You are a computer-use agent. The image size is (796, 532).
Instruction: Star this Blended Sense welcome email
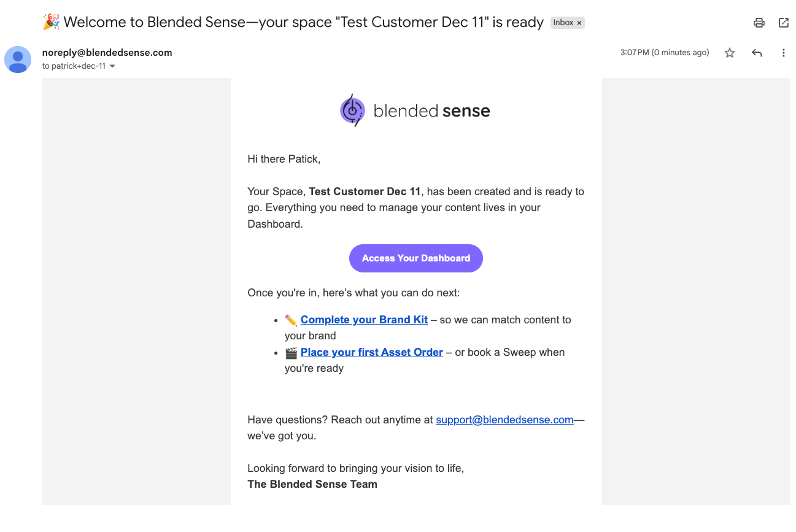pos(730,53)
